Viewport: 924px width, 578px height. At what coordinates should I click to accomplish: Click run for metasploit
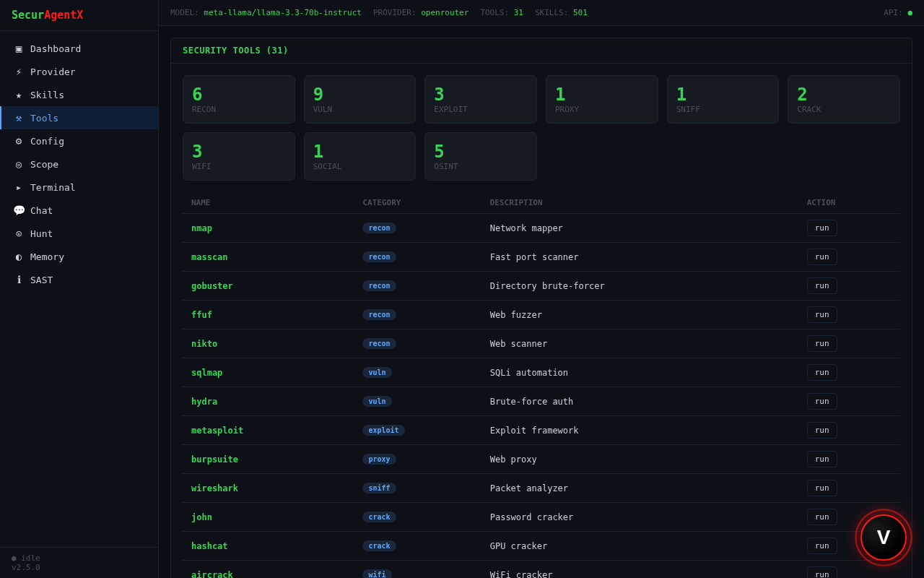point(821,430)
